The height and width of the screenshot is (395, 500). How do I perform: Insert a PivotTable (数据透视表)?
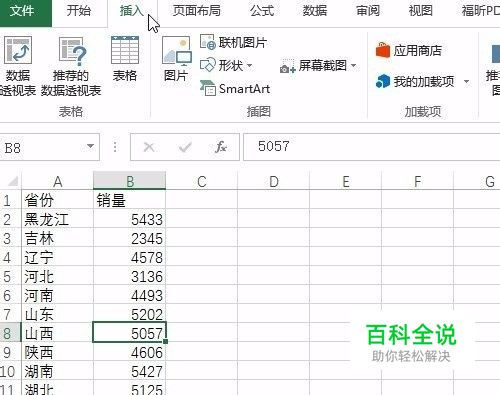click(17, 66)
